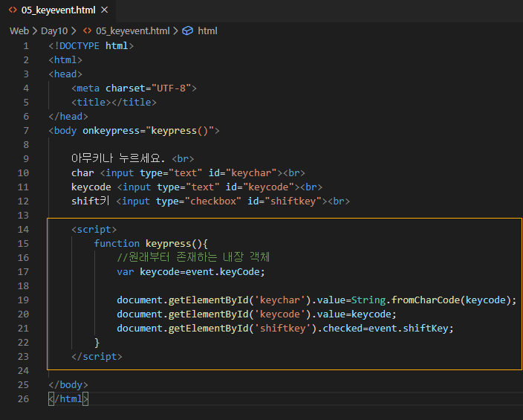Click the cube symbol icon in breadcrumb
The height and width of the screenshot is (420, 523).
tap(187, 31)
